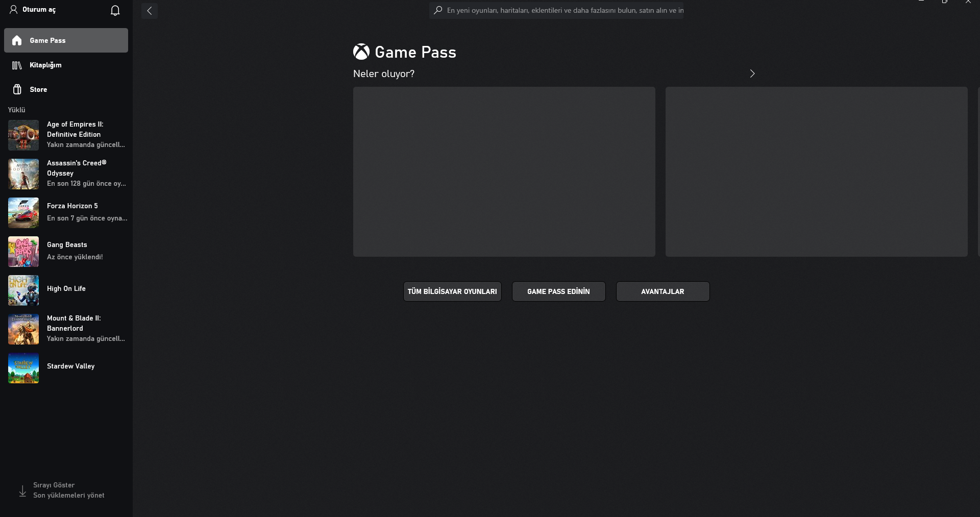Open Kitaplığım in sidebar

tap(66, 65)
